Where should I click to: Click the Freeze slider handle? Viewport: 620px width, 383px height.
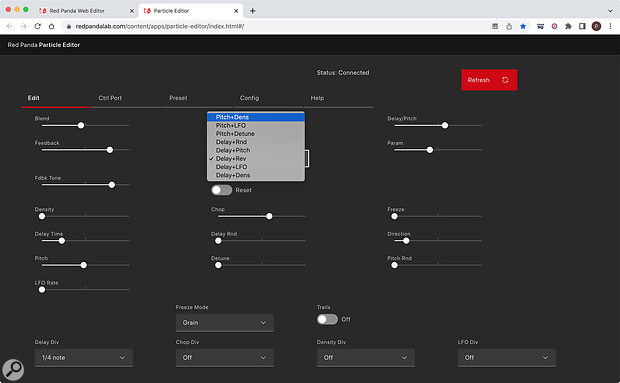pos(394,216)
